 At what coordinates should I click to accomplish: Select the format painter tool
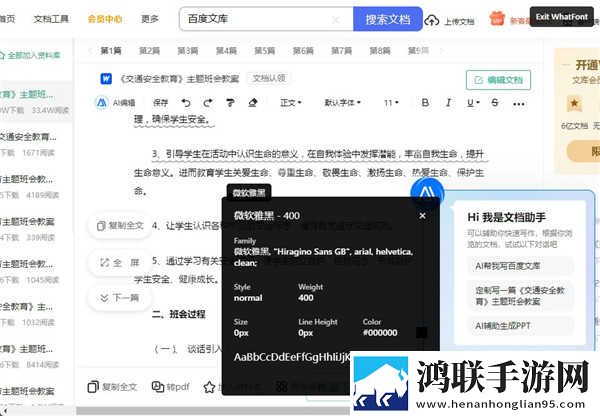pos(230,103)
